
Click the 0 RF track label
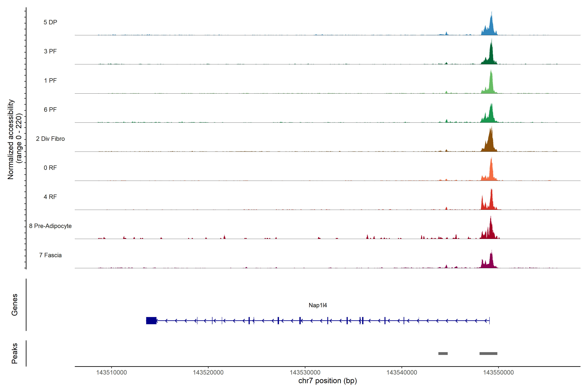[50, 168]
